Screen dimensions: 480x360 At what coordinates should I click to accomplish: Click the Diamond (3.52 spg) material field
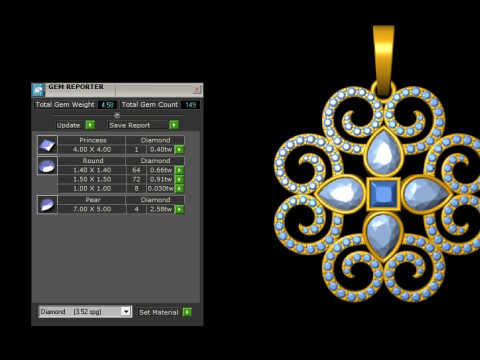[85, 312]
